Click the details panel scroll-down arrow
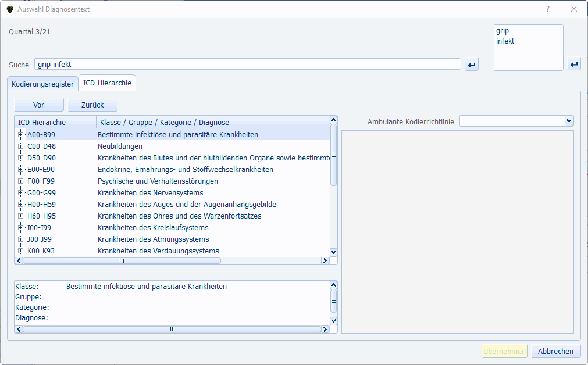This screenshot has height=365, width=588. [x=333, y=320]
